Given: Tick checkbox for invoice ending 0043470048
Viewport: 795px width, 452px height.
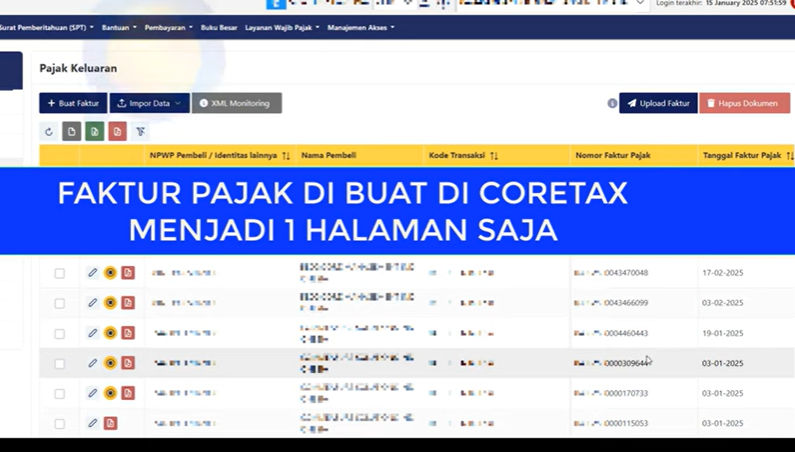Looking at the screenshot, I should point(60,273).
